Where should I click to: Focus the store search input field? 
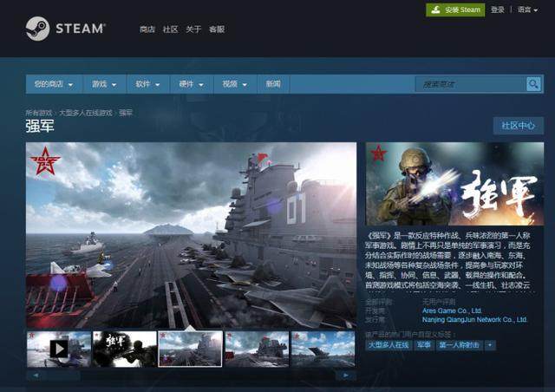point(471,84)
